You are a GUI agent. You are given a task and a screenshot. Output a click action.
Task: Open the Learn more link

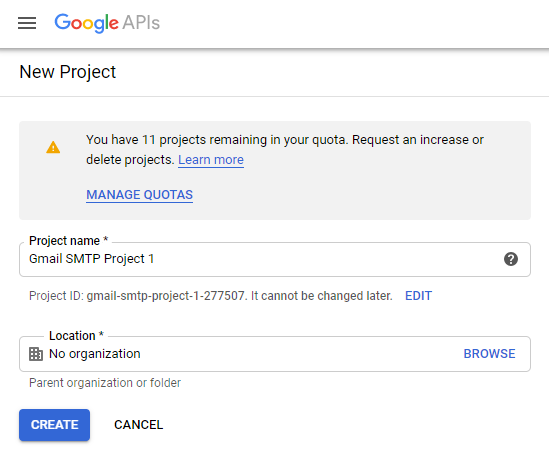[x=211, y=160]
